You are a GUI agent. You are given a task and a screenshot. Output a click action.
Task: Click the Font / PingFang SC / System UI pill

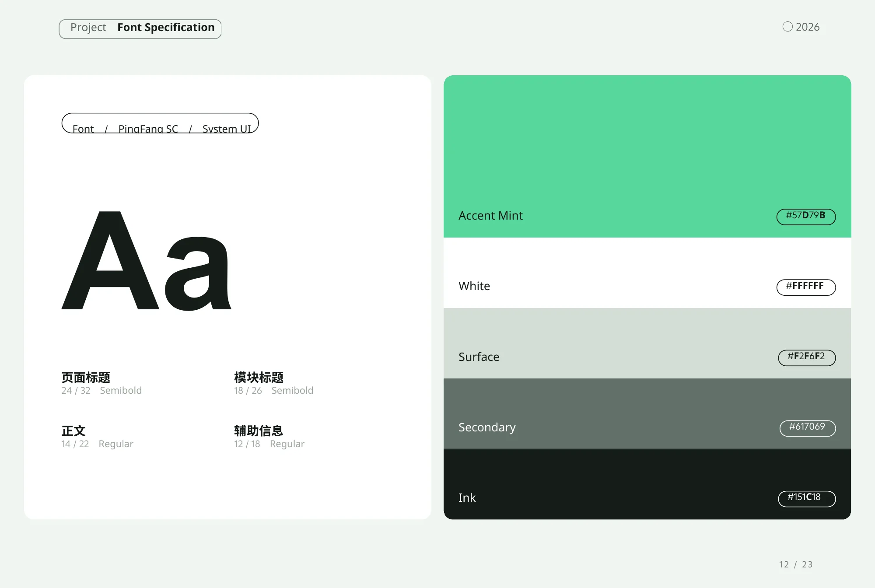(160, 123)
